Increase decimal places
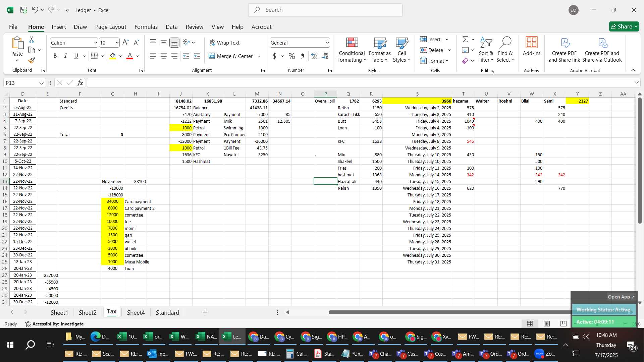Image resolution: width=644 pixels, height=362 pixels. [314, 56]
